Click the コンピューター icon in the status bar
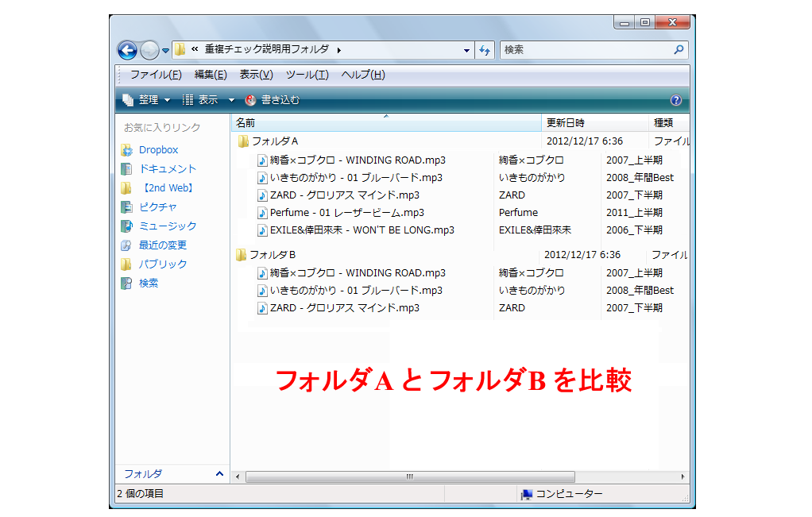 [x=525, y=493]
